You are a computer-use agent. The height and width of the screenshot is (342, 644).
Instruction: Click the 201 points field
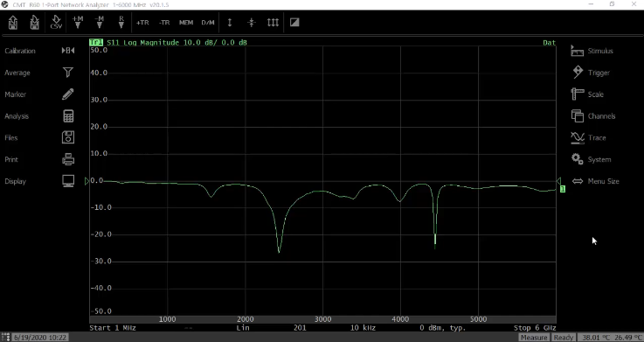click(300, 328)
